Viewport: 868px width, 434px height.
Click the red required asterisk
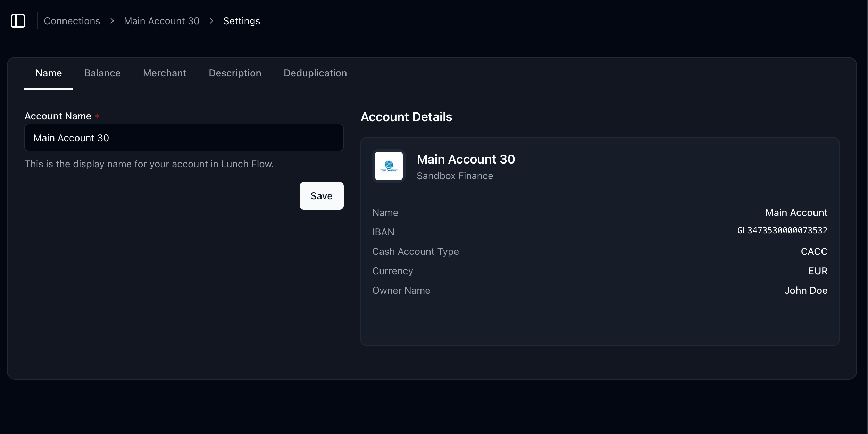point(97,116)
